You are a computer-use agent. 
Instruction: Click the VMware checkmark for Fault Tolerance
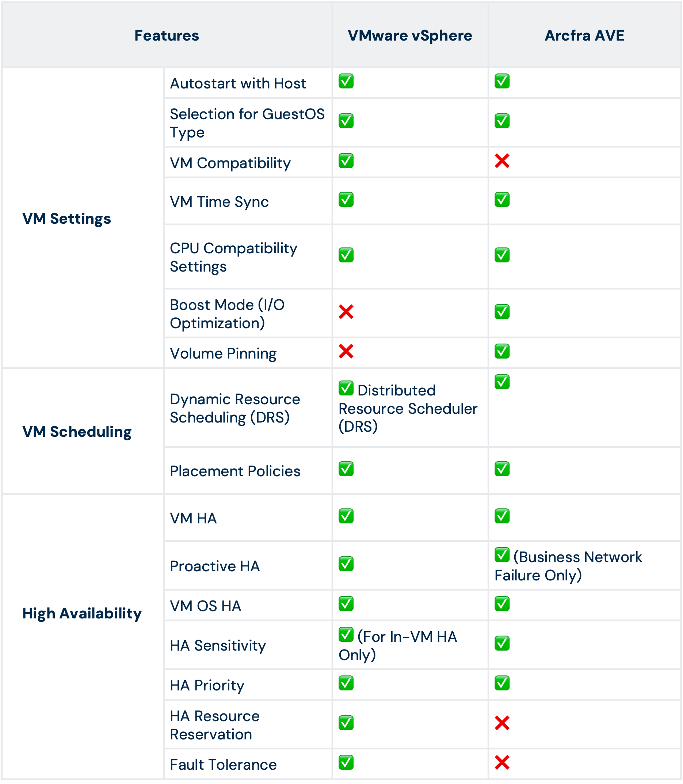(x=346, y=762)
